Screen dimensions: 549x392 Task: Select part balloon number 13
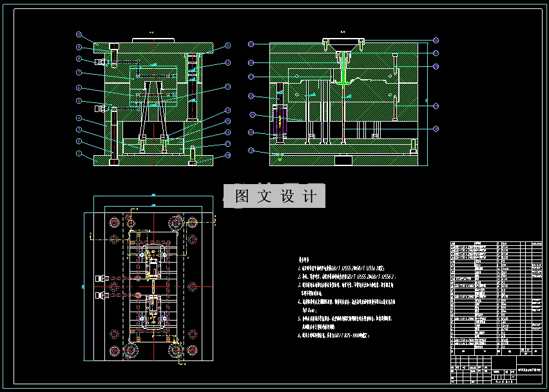point(227,87)
